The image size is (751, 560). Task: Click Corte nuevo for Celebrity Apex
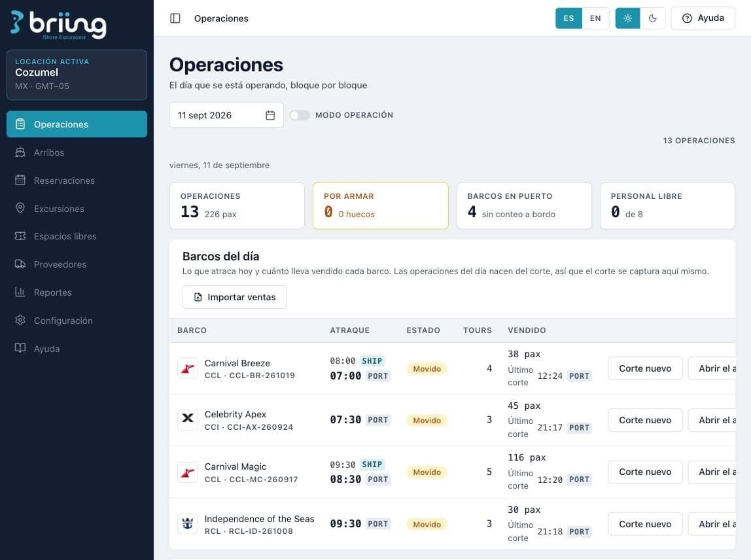(x=644, y=420)
